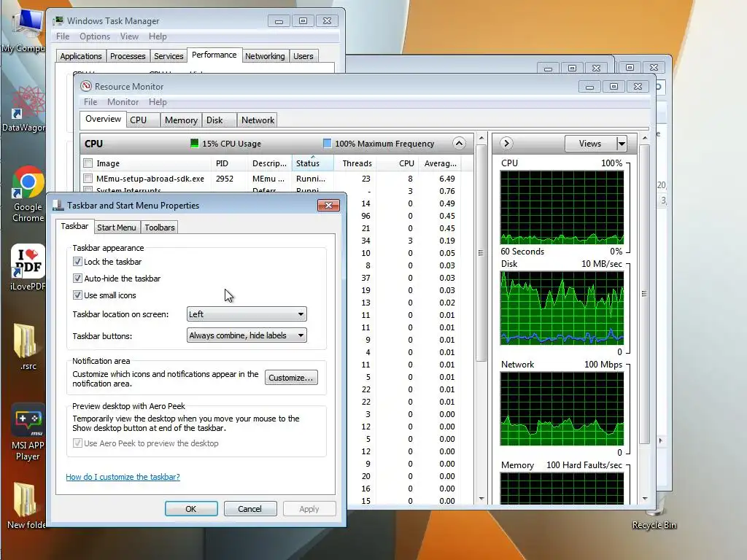
Task: Click the Taskbar Properties dialog title icon
Action: (58, 205)
